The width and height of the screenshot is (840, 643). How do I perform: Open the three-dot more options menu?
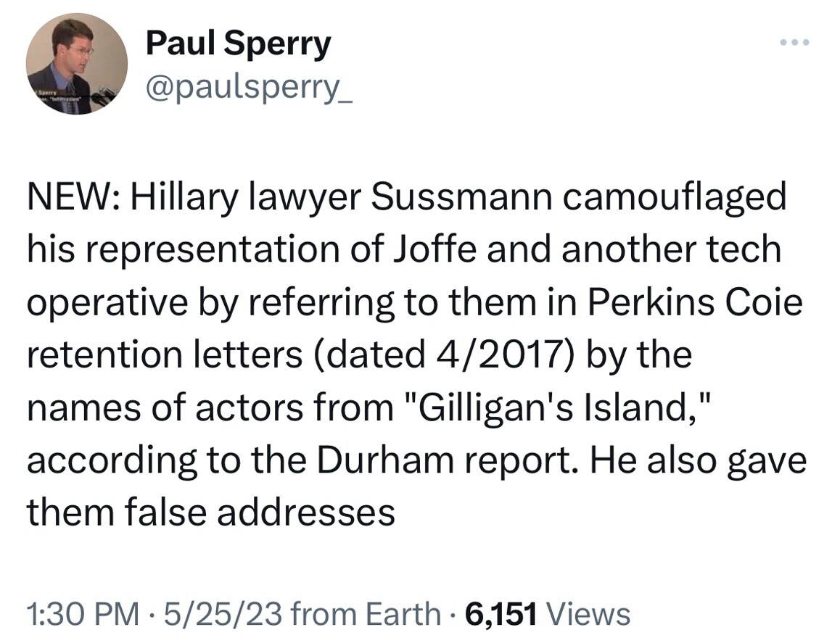(793, 43)
